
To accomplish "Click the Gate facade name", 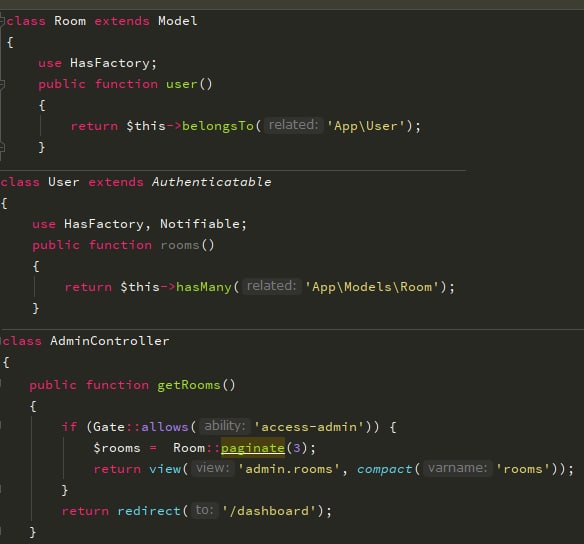I will 109,427.
